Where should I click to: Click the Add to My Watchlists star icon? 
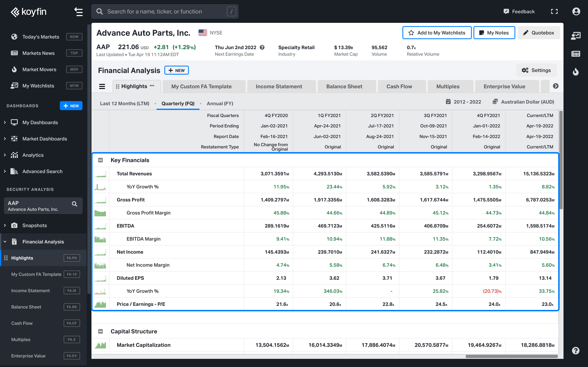(x=411, y=32)
